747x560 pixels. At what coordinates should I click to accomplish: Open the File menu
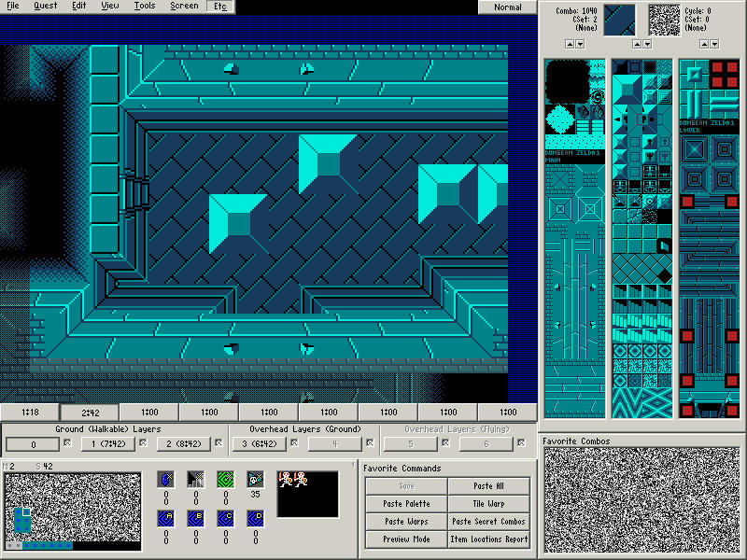point(13,7)
